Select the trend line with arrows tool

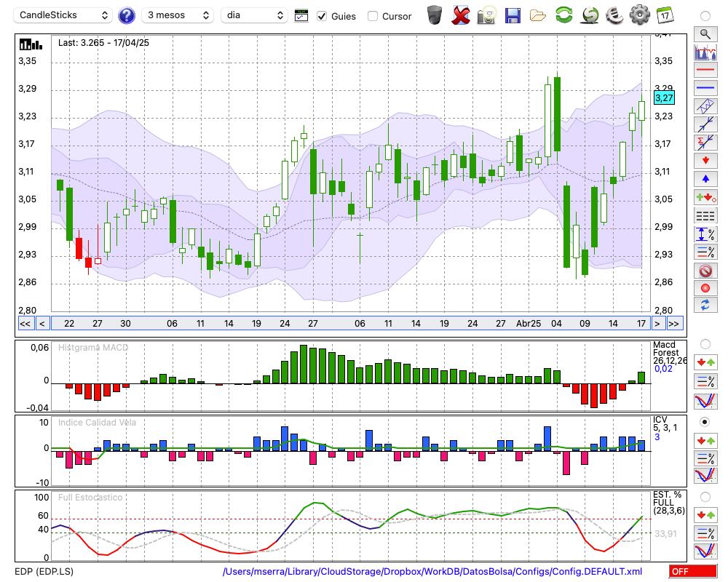point(705,124)
